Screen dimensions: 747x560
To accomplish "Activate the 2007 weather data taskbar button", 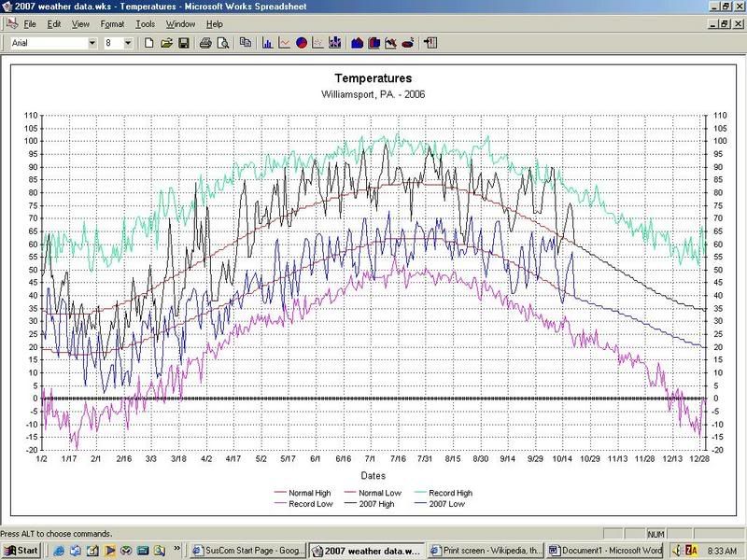I will (366, 551).
